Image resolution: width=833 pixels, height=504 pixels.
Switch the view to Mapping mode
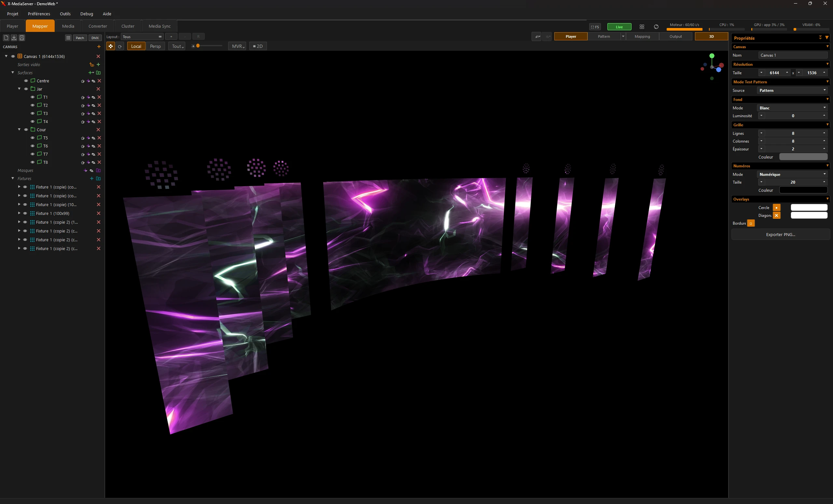coord(642,36)
